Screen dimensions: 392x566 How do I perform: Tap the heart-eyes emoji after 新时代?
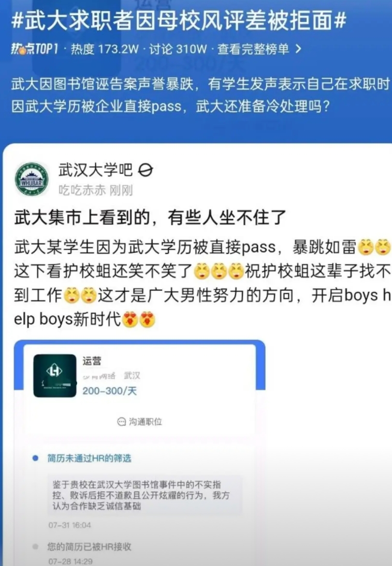[131, 319]
